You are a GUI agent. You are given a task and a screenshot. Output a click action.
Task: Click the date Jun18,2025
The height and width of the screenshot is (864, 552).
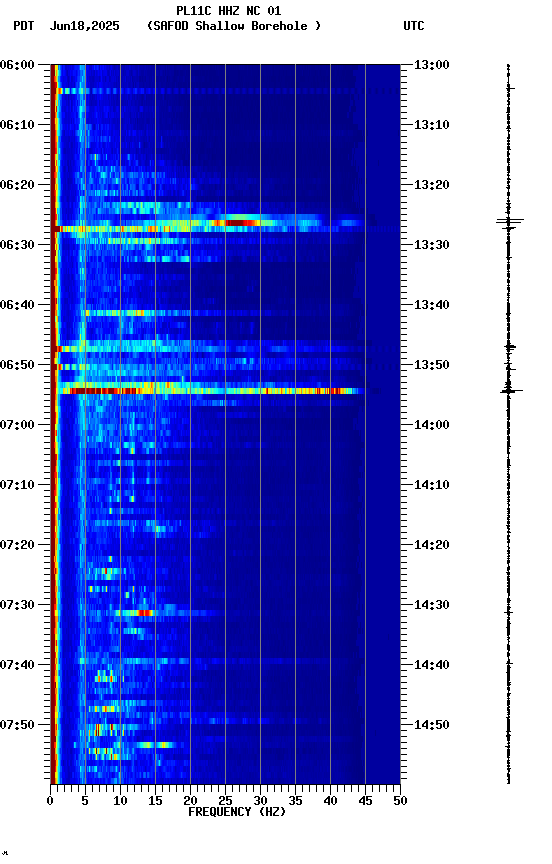pos(84,26)
